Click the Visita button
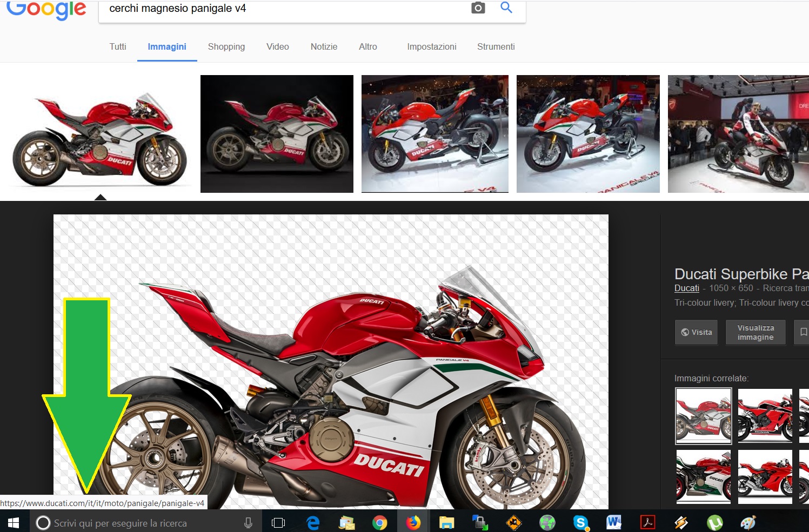The height and width of the screenshot is (532, 809). pos(697,332)
